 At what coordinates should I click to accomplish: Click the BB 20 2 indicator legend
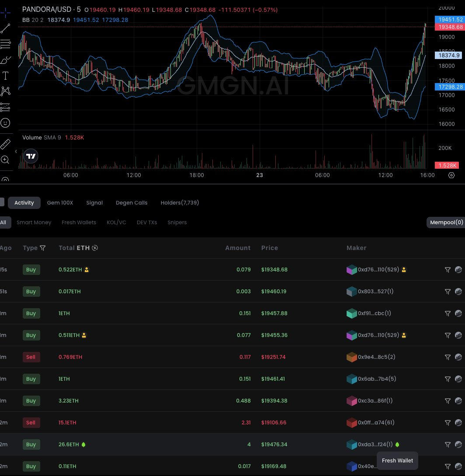(x=33, y=20)
